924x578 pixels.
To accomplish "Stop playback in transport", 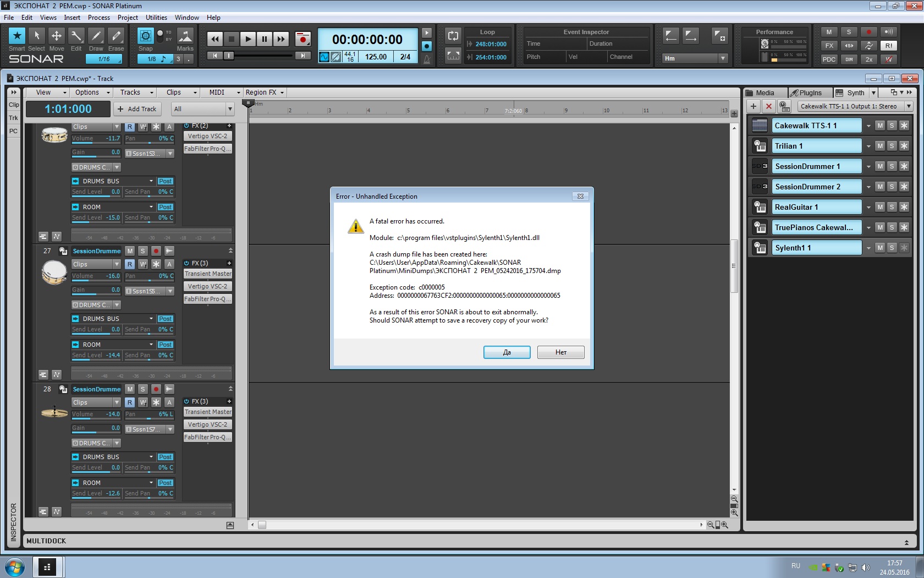I will 232,39.
